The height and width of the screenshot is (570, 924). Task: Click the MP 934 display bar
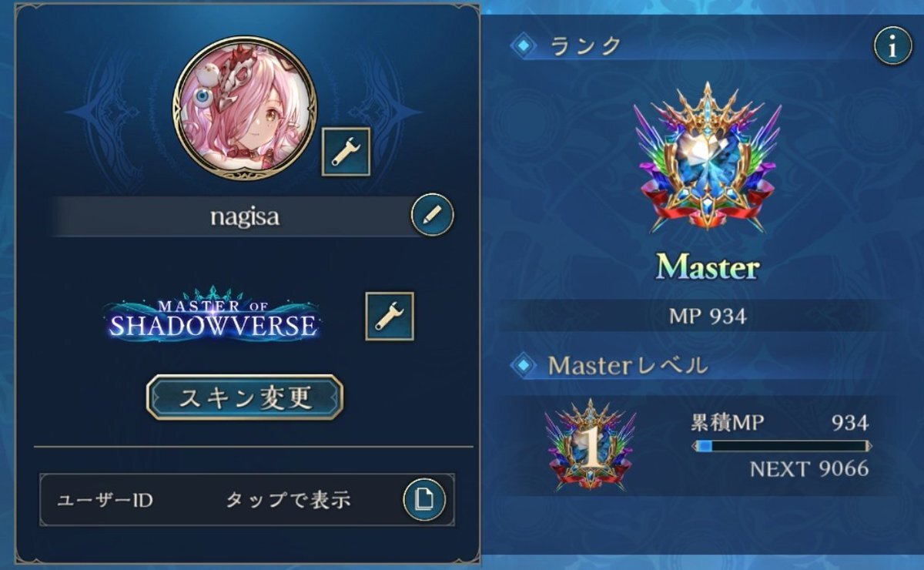tap(707, 316)
